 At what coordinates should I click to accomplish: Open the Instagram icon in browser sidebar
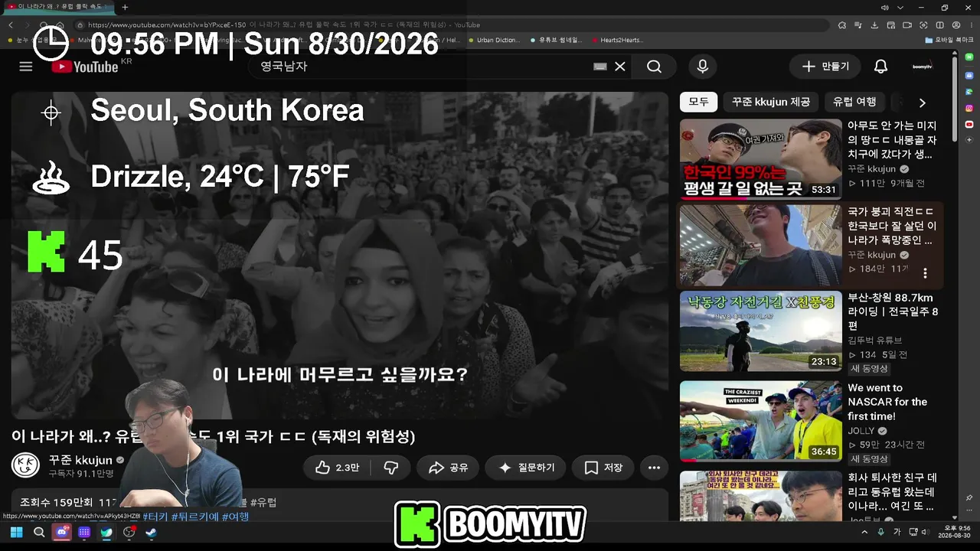pos(969,108)
